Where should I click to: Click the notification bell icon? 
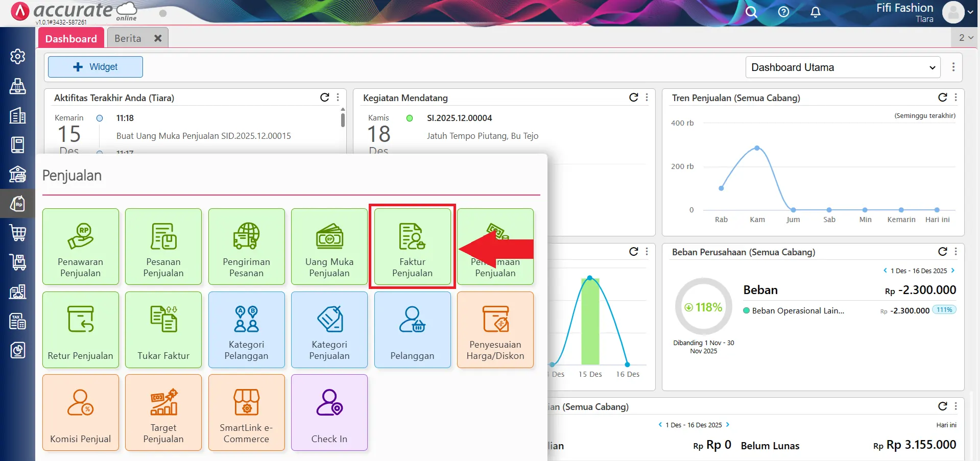816,12
